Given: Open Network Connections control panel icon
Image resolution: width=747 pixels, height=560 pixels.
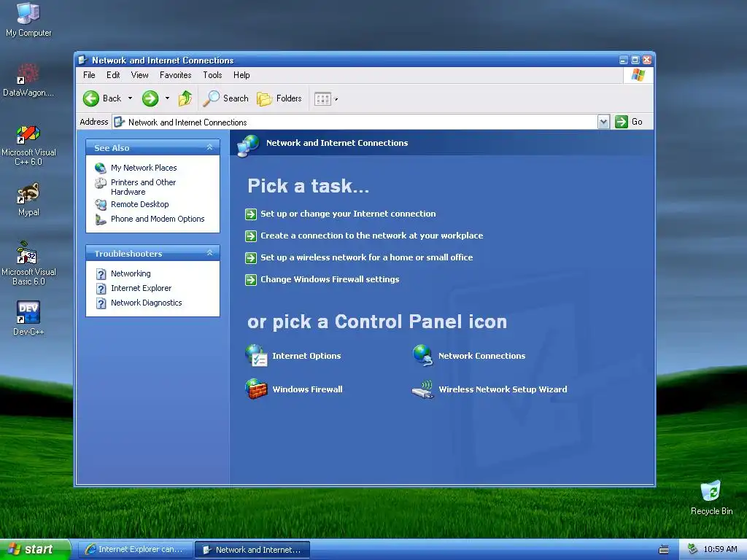Looking at the screenshot, I should [422, 356].
